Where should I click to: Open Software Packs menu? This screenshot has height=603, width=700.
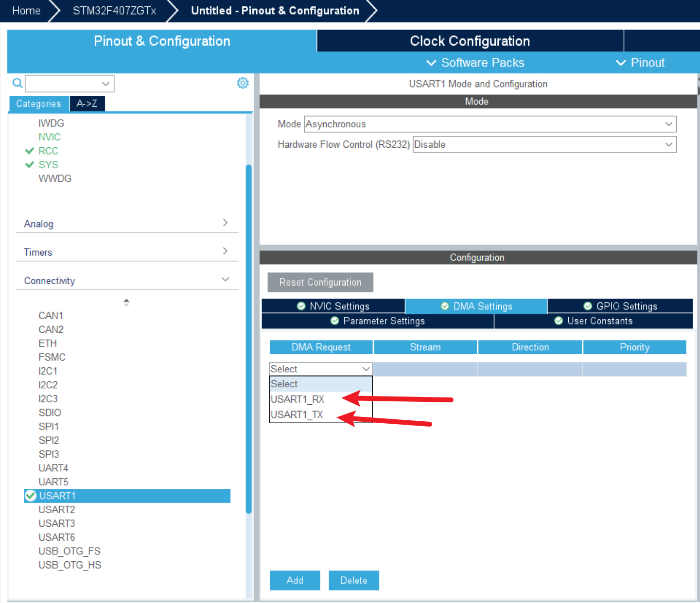475,63
